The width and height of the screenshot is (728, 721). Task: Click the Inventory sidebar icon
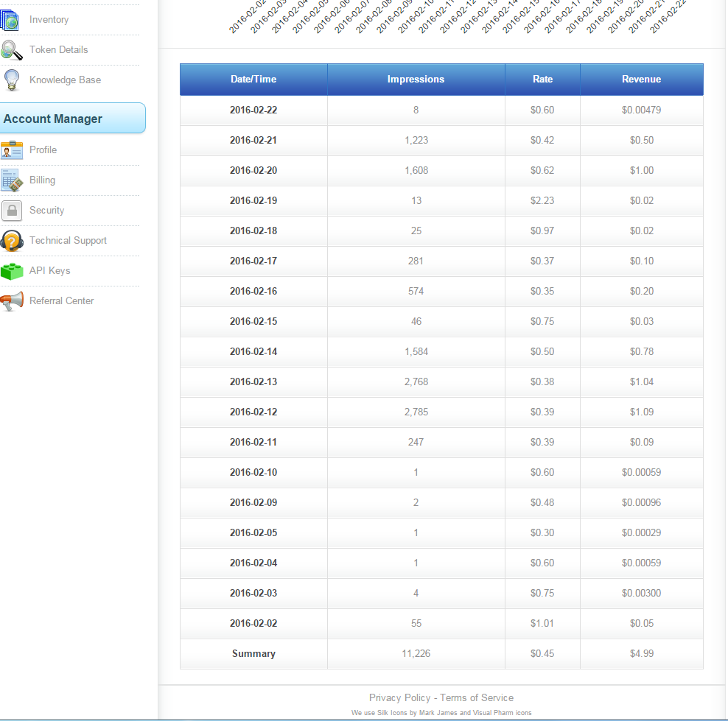[10, 20]
